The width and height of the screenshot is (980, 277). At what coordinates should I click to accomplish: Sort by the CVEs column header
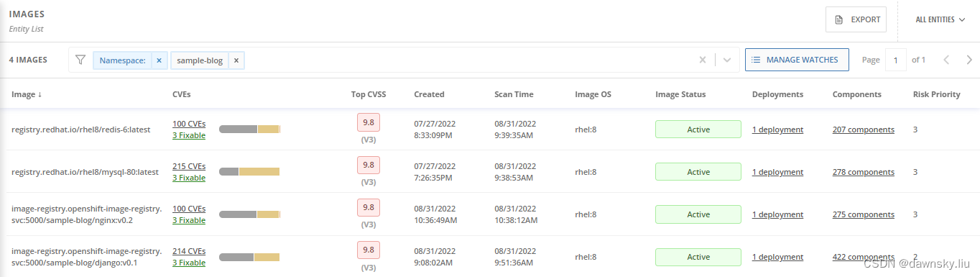pyautogui.click(x=182, y=94)
